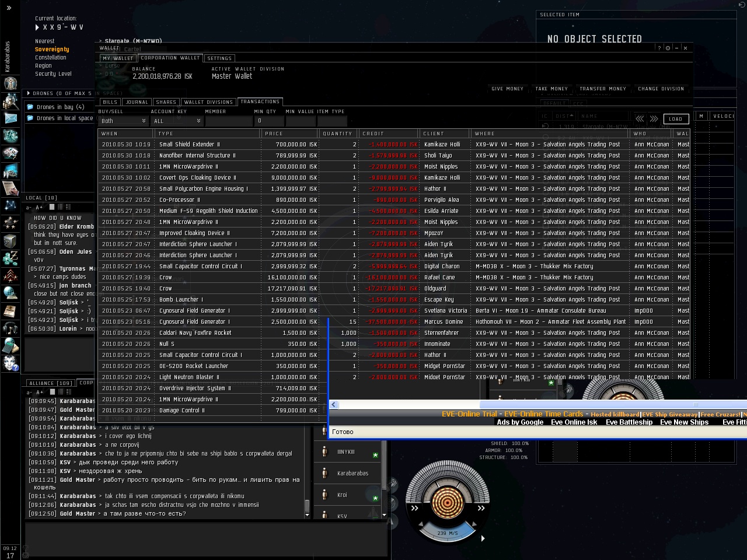The image size is (747, 560).
Task: Select the Covert Ops Cloaking Device II transaction
Action: [x=394, y=178]
